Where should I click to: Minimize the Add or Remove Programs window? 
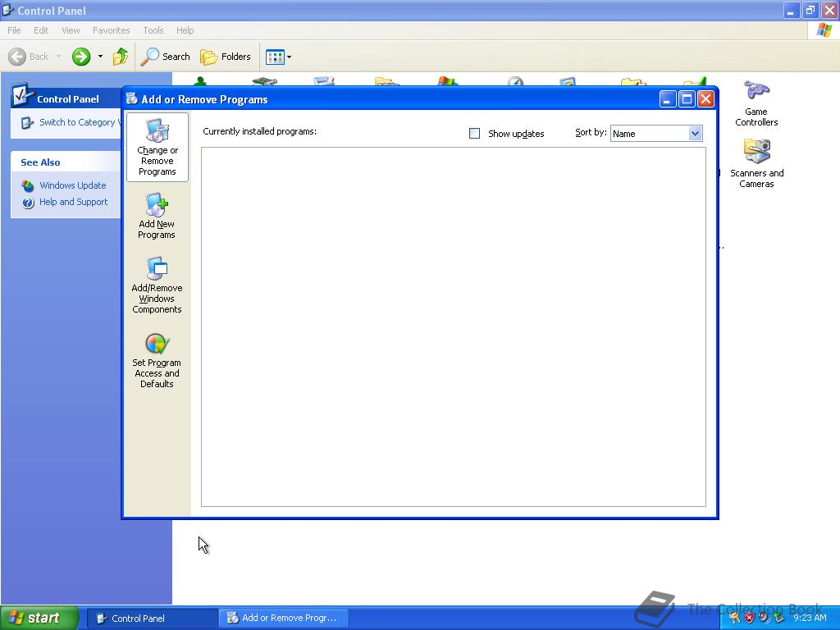pyautogui.click(x=668, y=99)
